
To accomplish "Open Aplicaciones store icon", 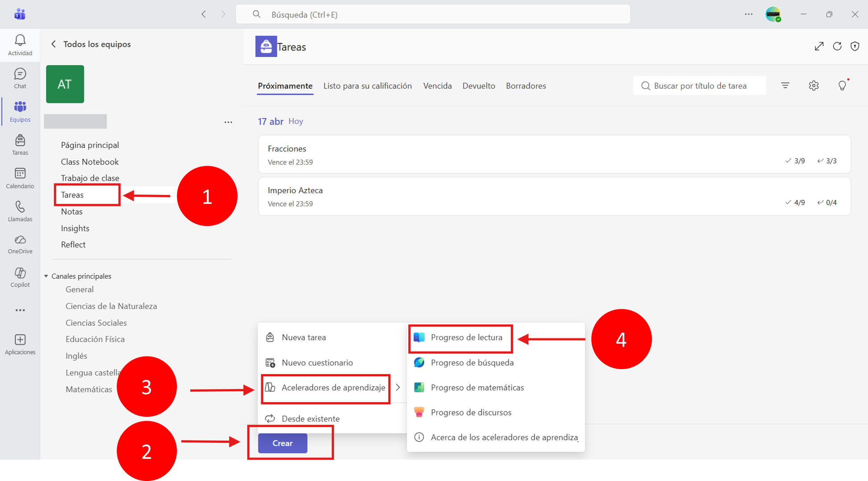I will (x=20, y=345).
